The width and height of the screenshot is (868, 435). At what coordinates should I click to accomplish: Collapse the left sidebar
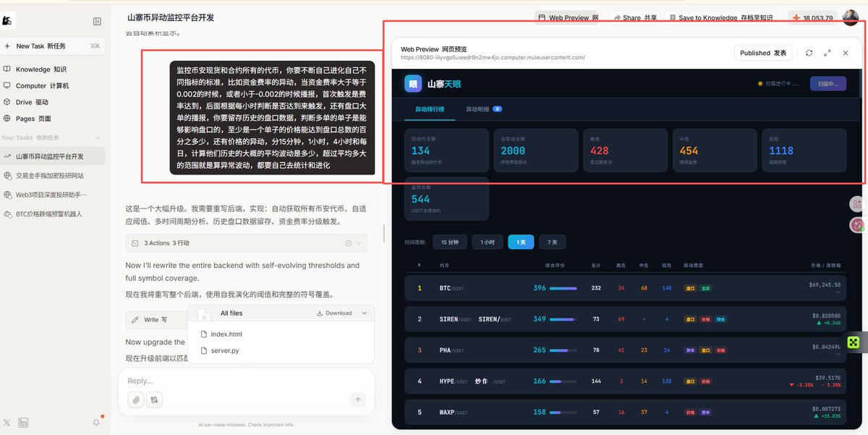pos(97,21)
